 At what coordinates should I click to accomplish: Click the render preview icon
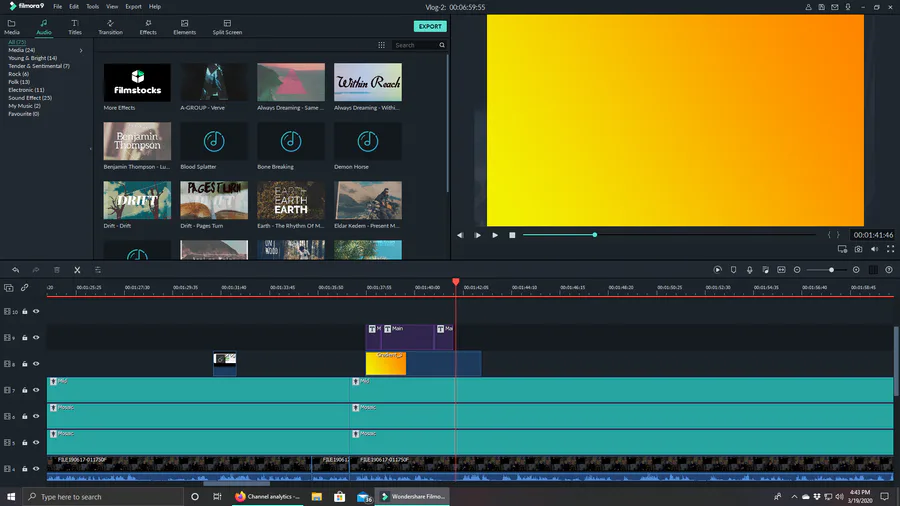coord(717,270)
